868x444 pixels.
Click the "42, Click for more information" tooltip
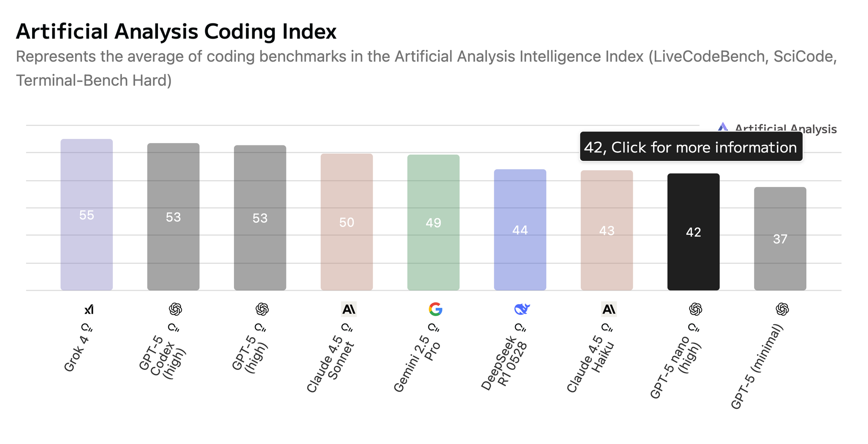(690, 147)
